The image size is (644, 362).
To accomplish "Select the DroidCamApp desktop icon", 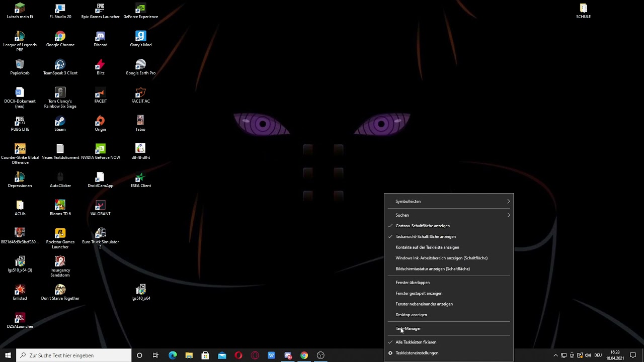I will pyautogui.click(x=100, y=180).
